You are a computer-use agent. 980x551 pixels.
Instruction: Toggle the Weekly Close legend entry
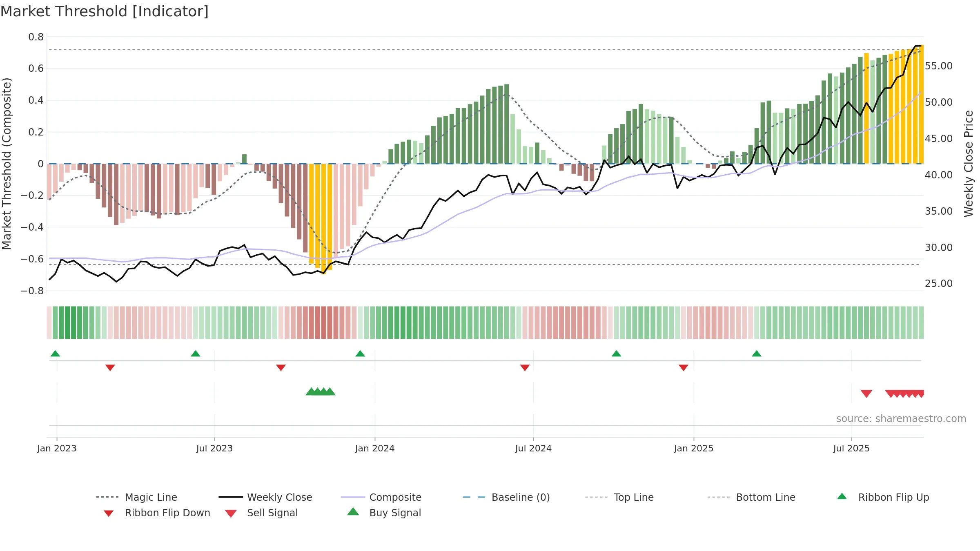click(x=265, y=497)
